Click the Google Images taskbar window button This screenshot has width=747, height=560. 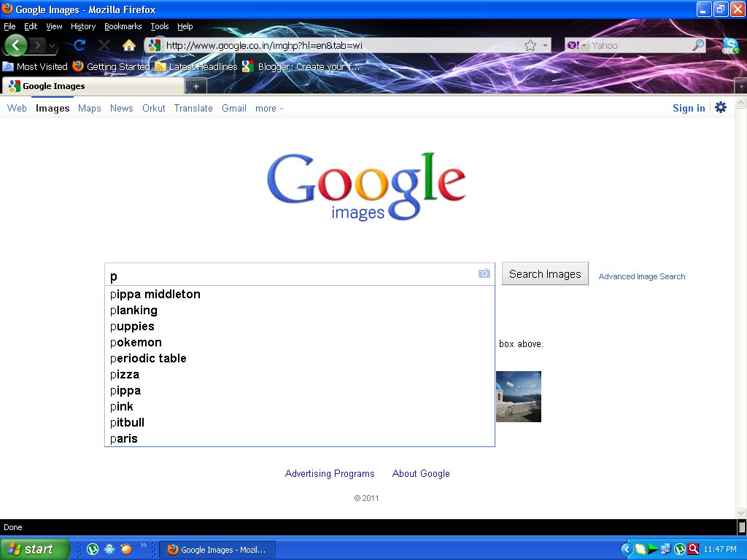217,550
